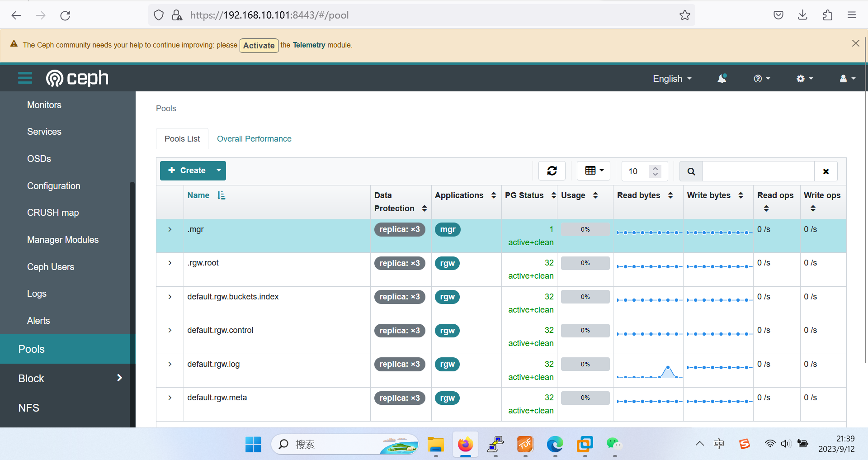The image size is (868, 460).
Task: Click the table search input field
Action: [x=759, y=171]
